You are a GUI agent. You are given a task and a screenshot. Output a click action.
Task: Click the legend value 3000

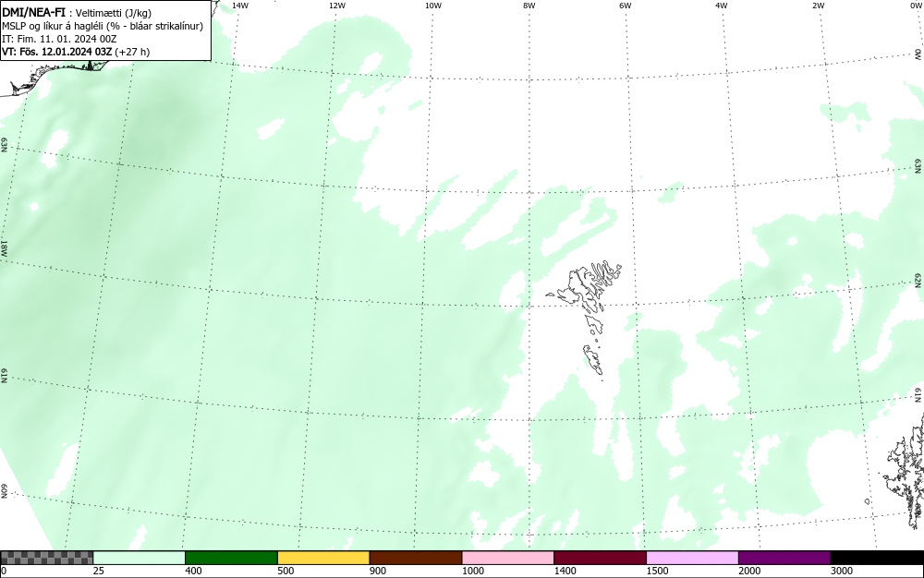coord(842,571)
